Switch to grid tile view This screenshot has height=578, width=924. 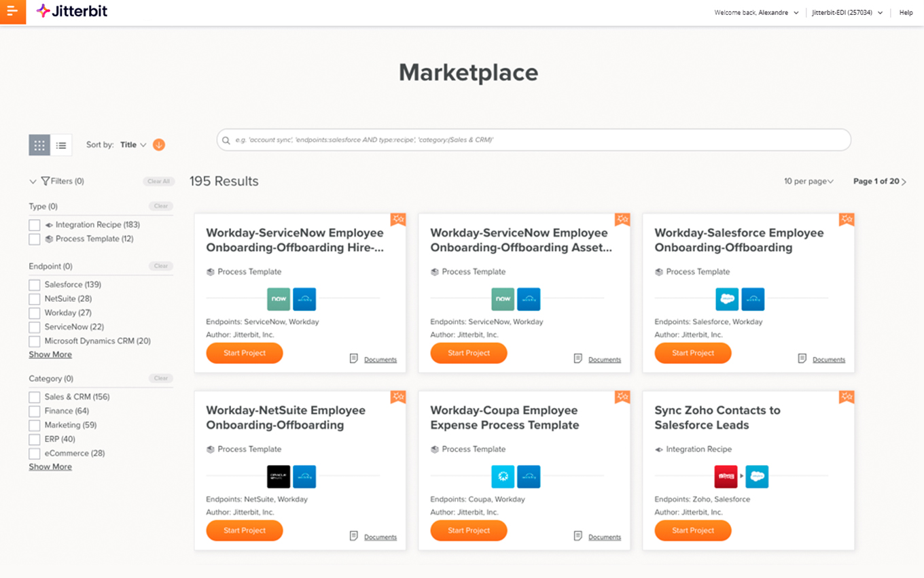[x=39, y=145]
